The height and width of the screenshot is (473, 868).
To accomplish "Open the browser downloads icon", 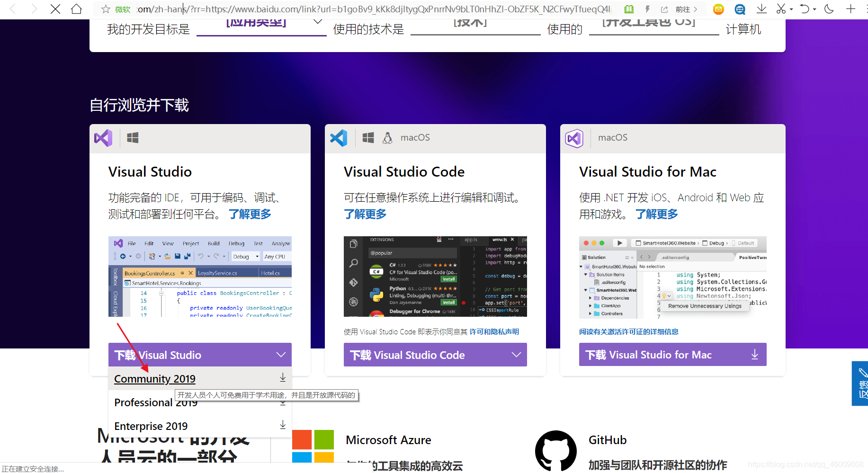I will (761, 9).
